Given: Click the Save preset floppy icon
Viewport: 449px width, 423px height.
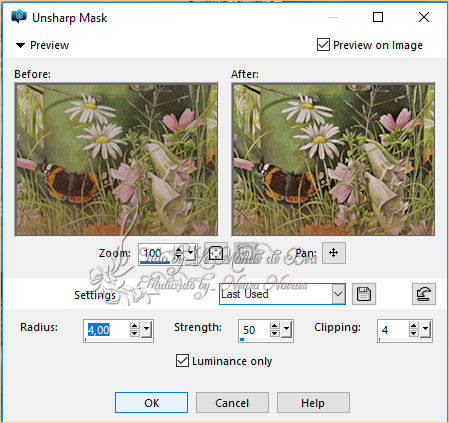Looking at the screenshot, I should click(364, 294).
